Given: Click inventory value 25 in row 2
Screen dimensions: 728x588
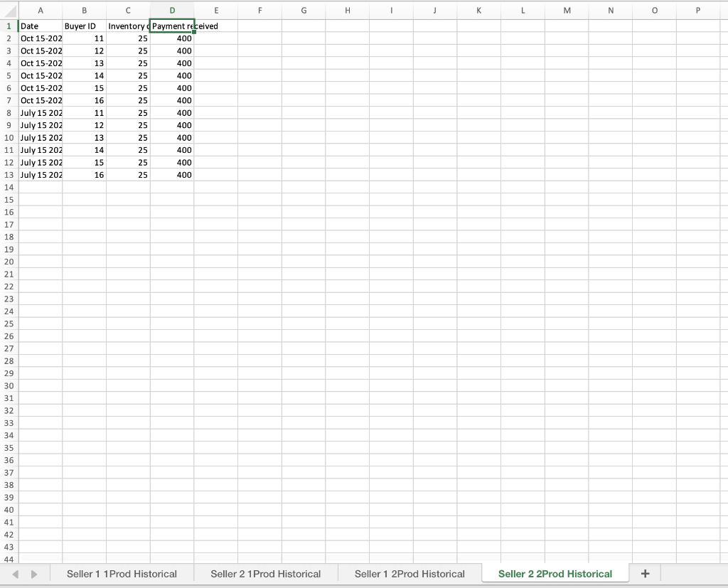Looking at the screenshot, I should (x=128, y=38).
